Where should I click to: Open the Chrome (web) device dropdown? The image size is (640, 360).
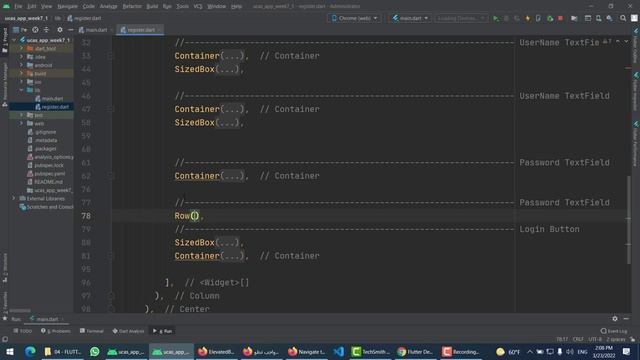354,18
